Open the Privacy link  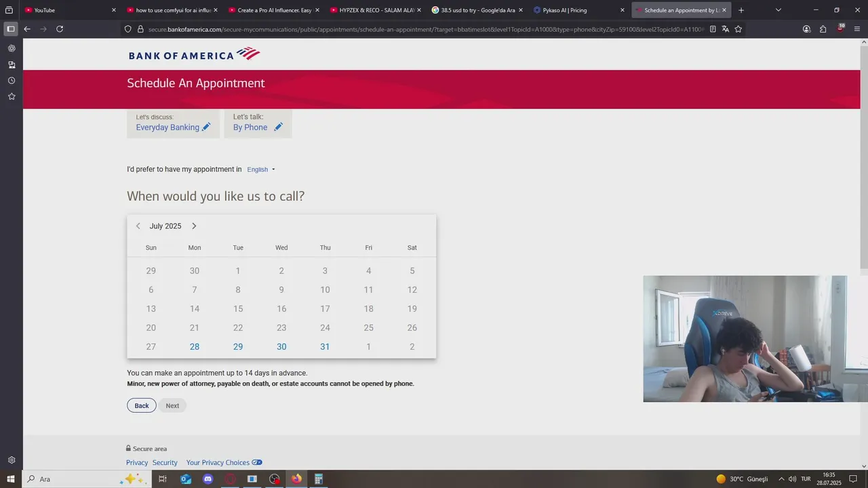pyautogui.click(x=137, y=462)
